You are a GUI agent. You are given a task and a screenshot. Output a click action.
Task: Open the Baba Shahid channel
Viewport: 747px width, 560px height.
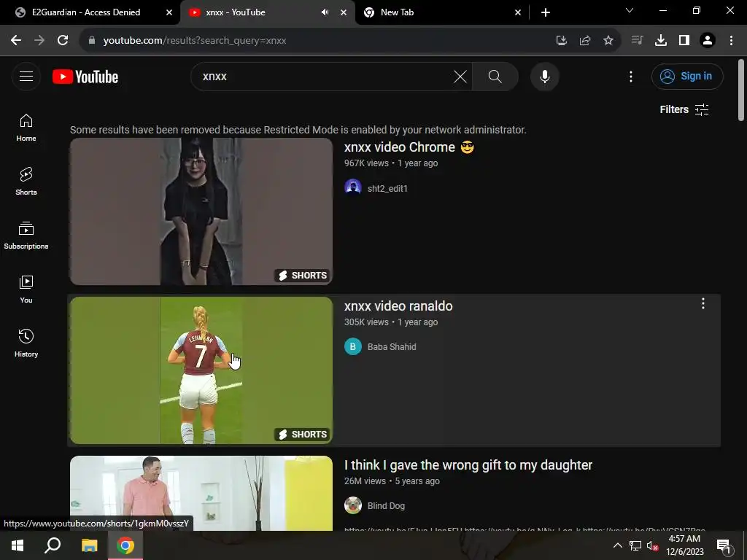[392, 346]
